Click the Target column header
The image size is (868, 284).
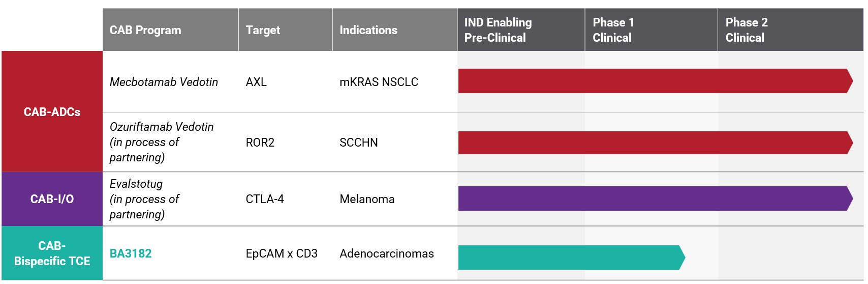(263, 30)
